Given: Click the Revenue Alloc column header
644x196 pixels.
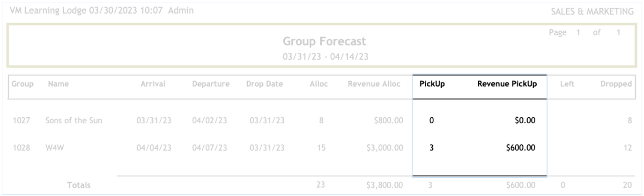Looking at the screenshot, I should (374, 84).
